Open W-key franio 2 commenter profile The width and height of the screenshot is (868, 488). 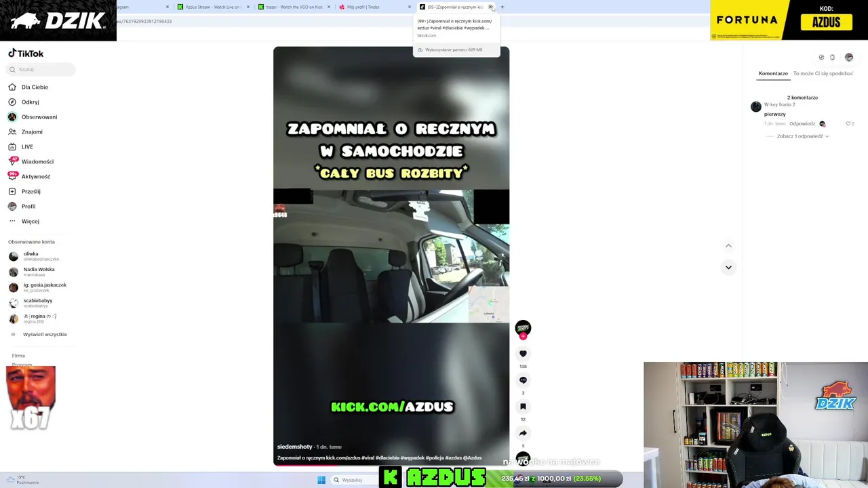point(779,104)
